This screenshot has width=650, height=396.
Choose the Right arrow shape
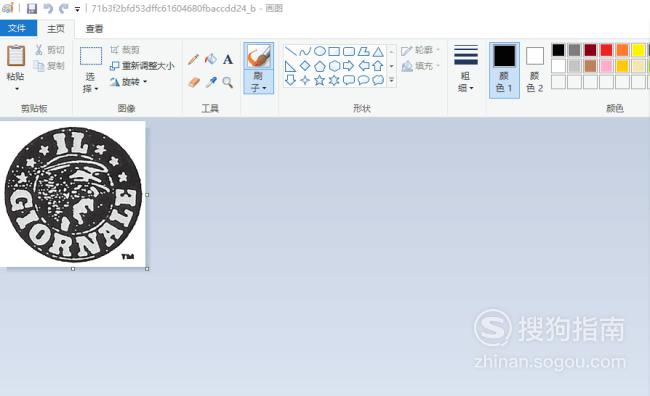point(349,66)
